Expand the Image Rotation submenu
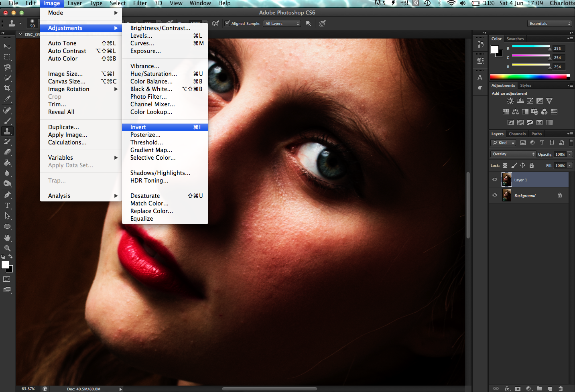 (x=81, y=89)
